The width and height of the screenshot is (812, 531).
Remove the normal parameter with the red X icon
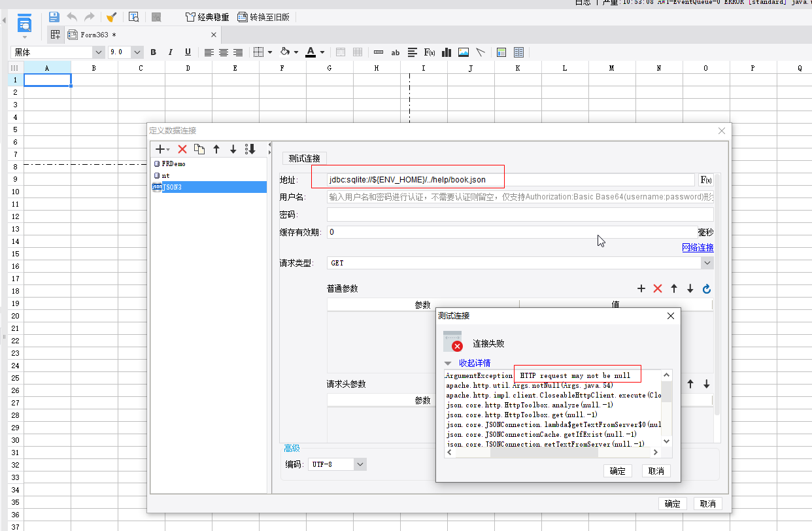point(658,288)
